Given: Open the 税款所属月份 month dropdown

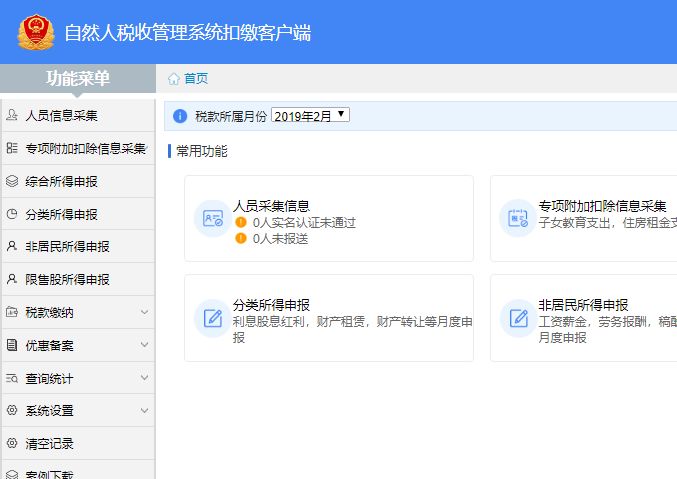Looking at the screenshot, I should point(310,115).
